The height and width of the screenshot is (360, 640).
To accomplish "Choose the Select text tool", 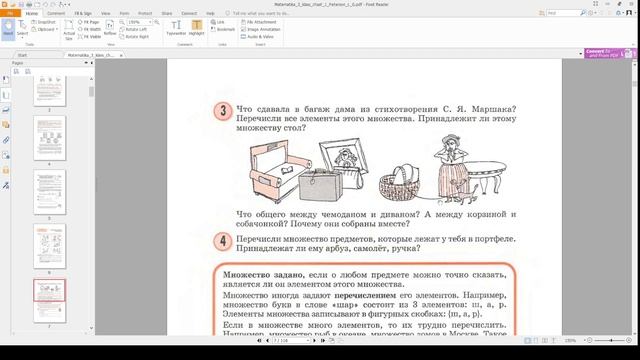I will pyautogui.click(x=22, y=29).
